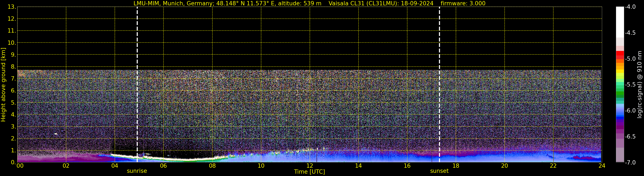Click the white dashed sunrise marker line
The width and height of the screenshot is (644, 176).
point(137,85)
